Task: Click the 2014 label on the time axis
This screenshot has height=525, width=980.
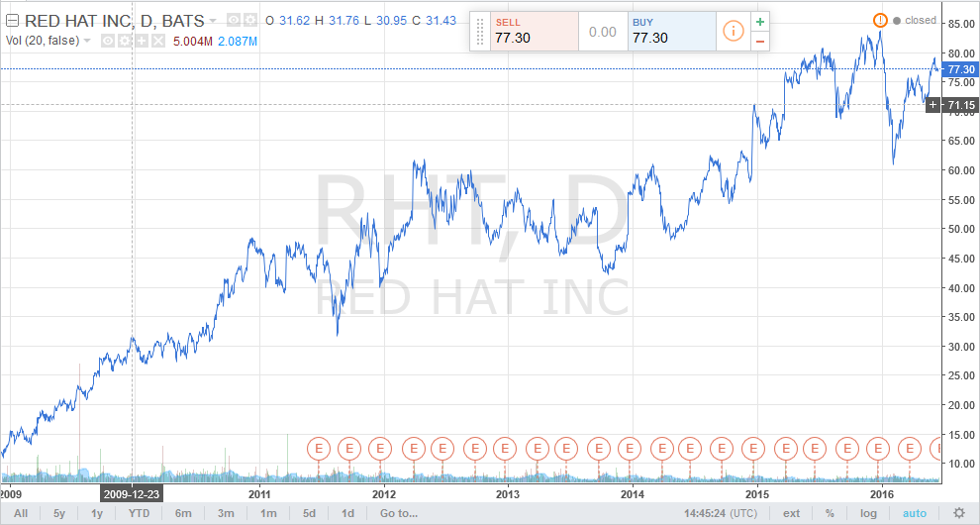Action: (x=633, y=494)
